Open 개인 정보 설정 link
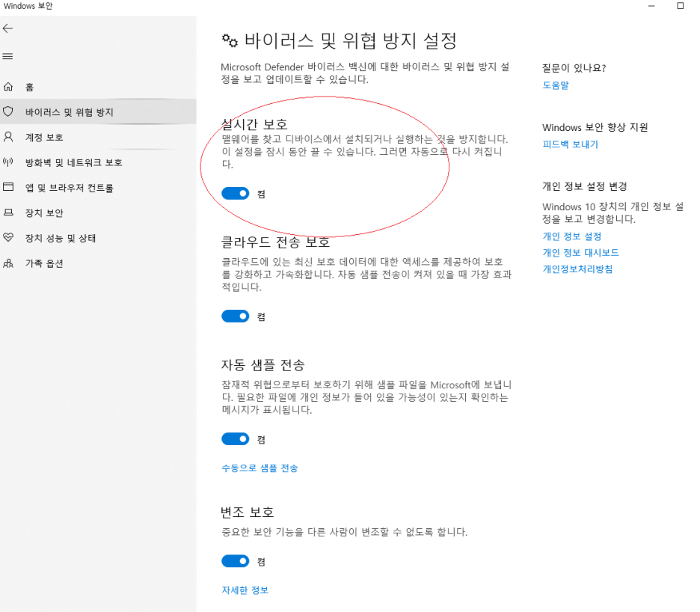This screenshot has width=700, height=612. (x=572, y=236)
